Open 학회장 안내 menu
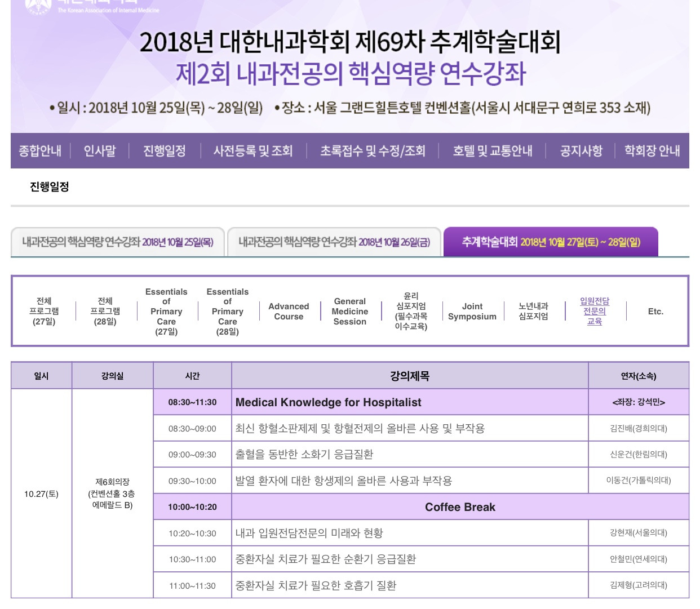The width and height of the screenshot is (700, 609). coord(652,151)
